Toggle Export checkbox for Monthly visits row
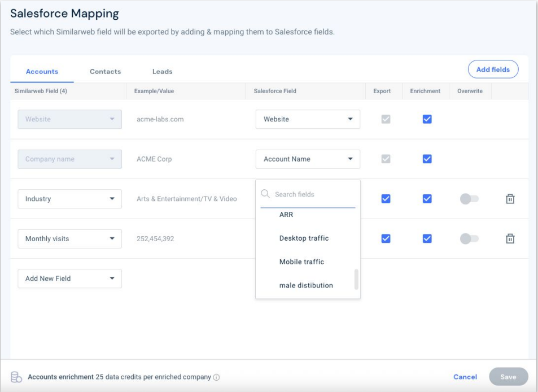Viewport: 538px width, 392px height. click(386, 238)
